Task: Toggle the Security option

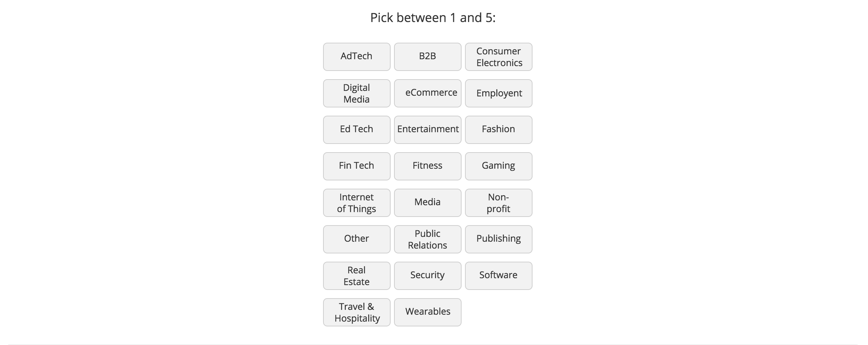Action: (x=427, y=276)
